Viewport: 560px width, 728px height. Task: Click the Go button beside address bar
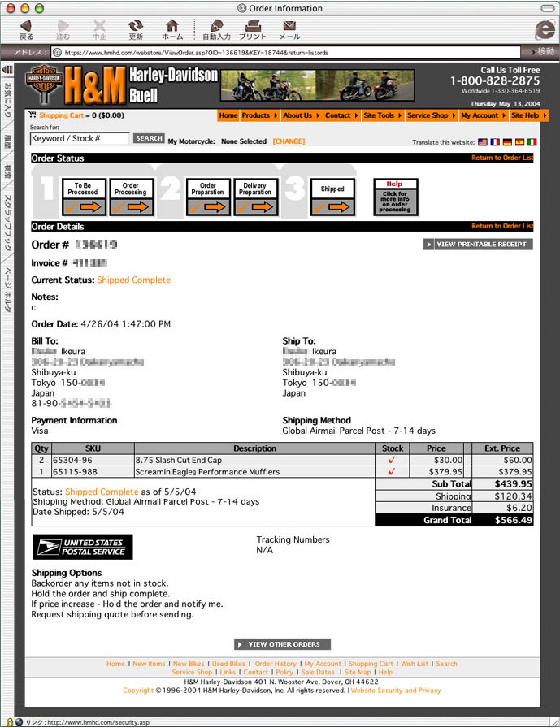click(x=542, y=51)
